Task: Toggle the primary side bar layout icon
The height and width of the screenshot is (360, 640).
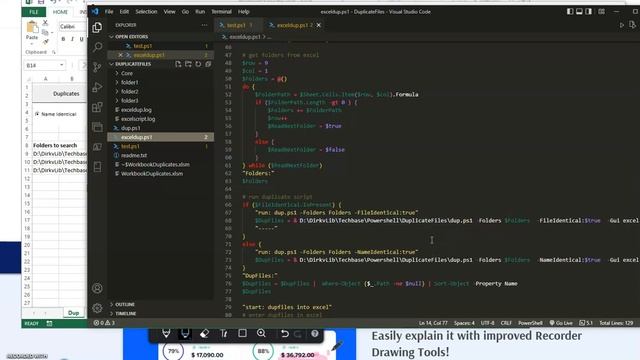Action: coord(570,11)
